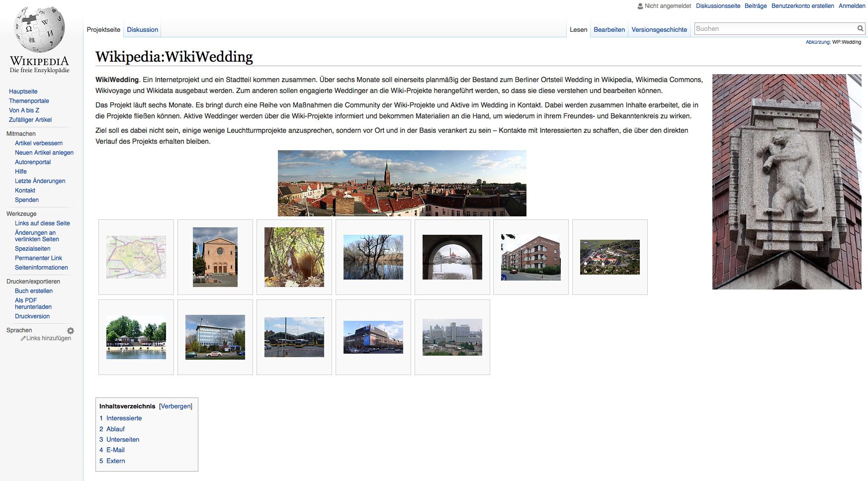This screenshot has width=868, height=481.
Task: Open the Kontakt link
Action: (25, 191)
